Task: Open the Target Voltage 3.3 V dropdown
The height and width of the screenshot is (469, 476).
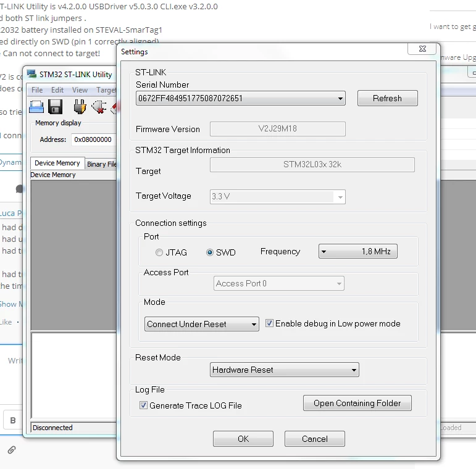Action: (277, 197)
